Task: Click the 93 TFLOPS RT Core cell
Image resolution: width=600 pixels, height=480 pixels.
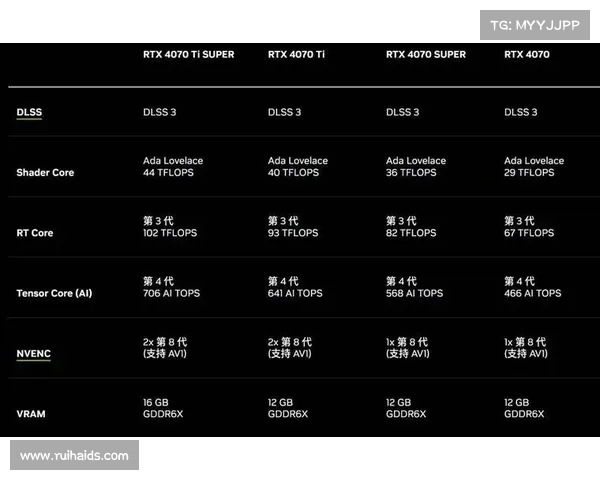Action: 291,233
